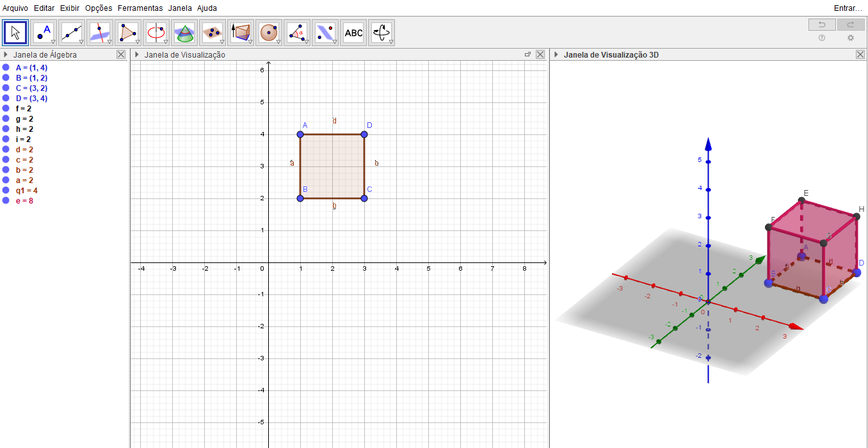
Task: Expand the Janela de Álgebra style bar triangle
Action: (6, 55)
